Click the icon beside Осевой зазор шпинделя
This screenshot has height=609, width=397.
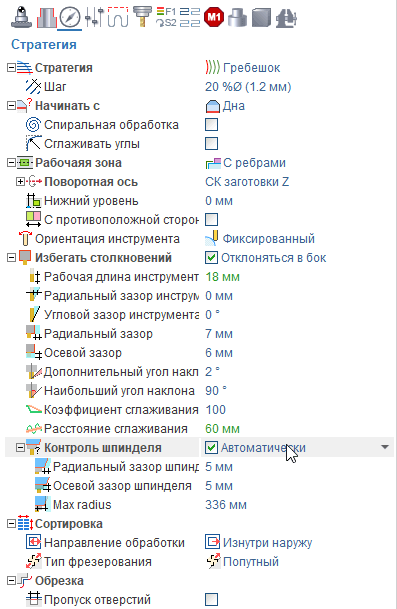point(42,485)
